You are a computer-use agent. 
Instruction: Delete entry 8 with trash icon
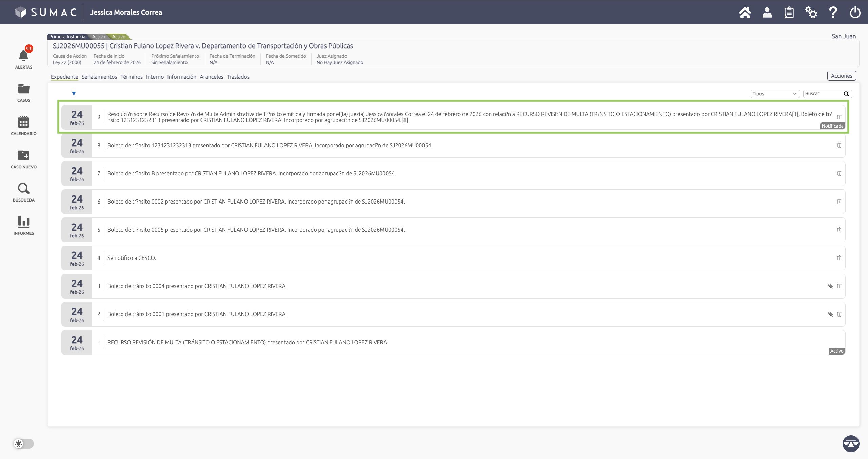[x=839, y=145]
